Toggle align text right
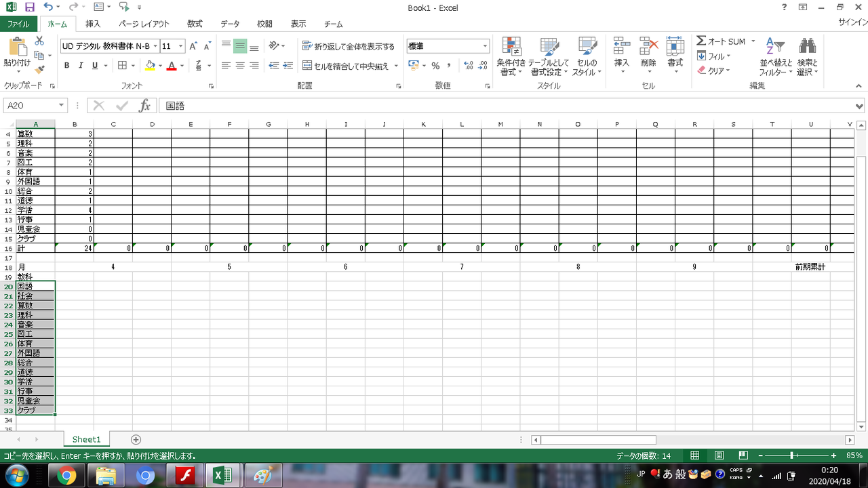Screen dimensions: 868x488 tap(254, 66)
